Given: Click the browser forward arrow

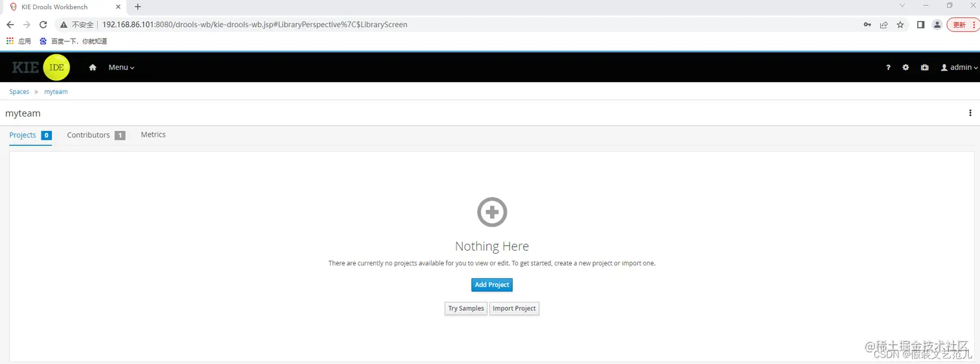Looking at the screenshot, I should click(x=27, y=25).
